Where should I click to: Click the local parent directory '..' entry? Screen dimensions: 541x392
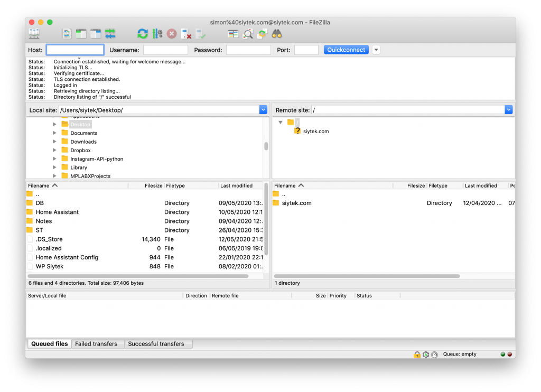point(145,194)
